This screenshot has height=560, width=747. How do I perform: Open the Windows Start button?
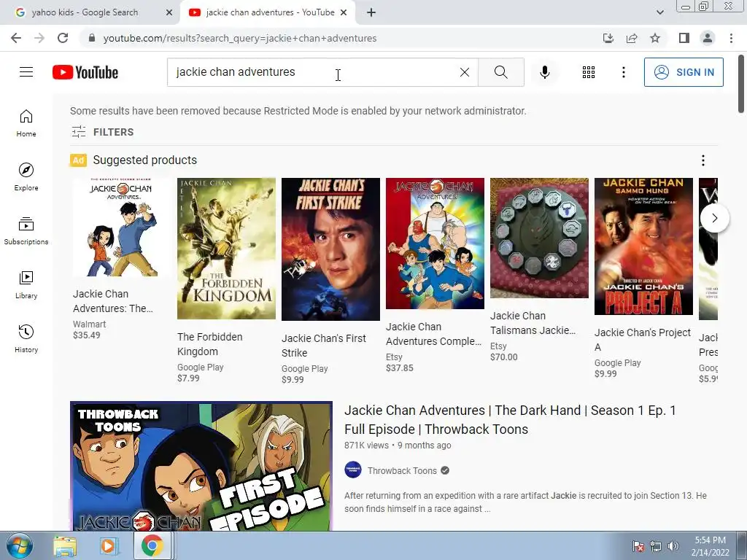point(19,545)
